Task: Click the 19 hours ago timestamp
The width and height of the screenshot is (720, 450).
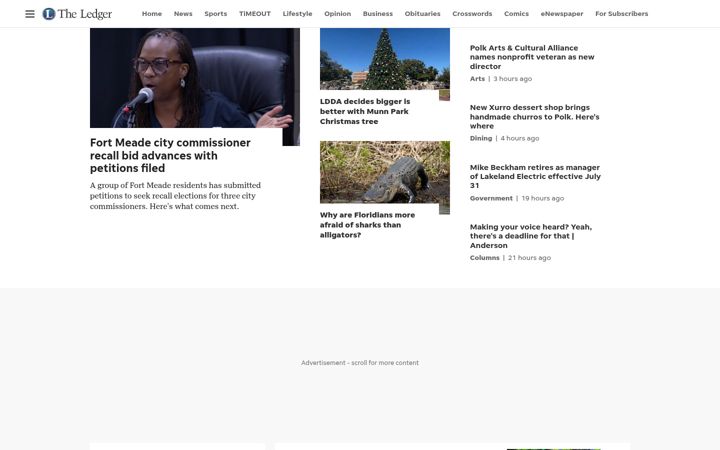Action: [x=543, y=198]
